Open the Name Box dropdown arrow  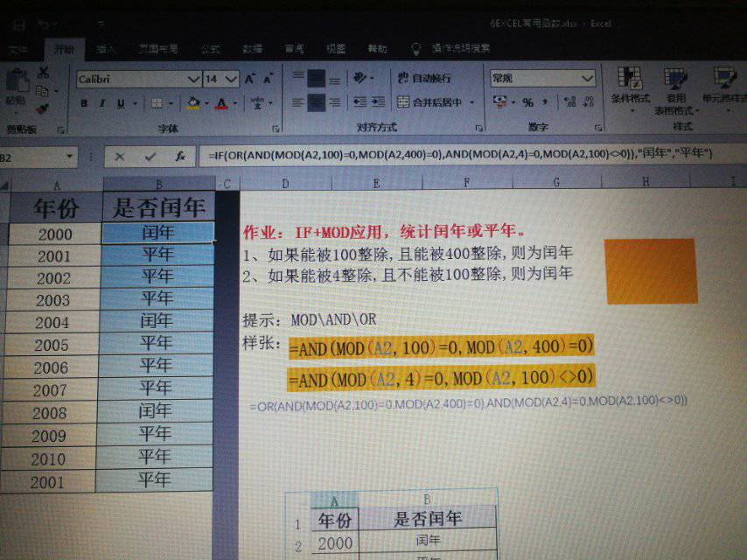point(70,157)
